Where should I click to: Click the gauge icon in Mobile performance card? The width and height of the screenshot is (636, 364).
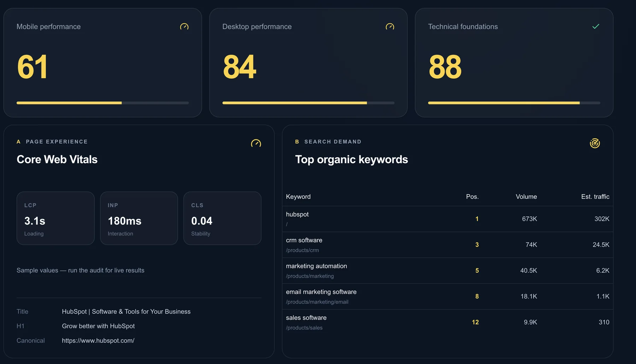click(x=184, y=26)
